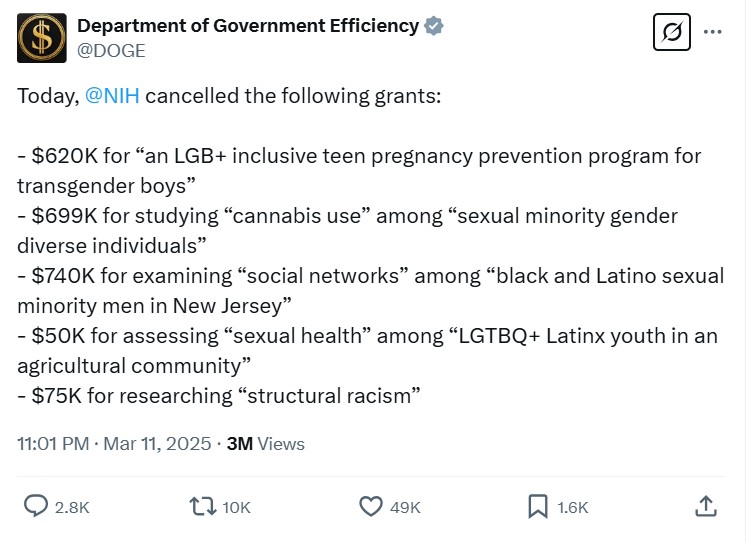
Task: Click the verified badge next to name
Action: [x=433, y=26]
